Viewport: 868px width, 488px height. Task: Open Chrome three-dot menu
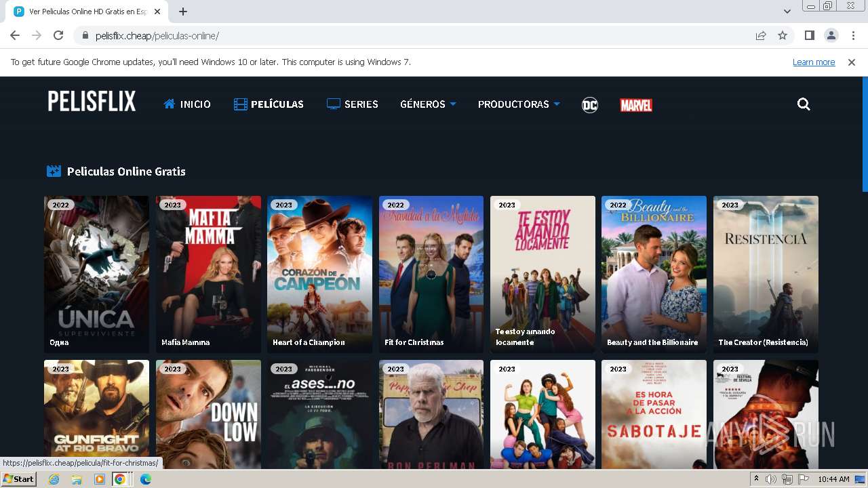[x=852, y=35]
